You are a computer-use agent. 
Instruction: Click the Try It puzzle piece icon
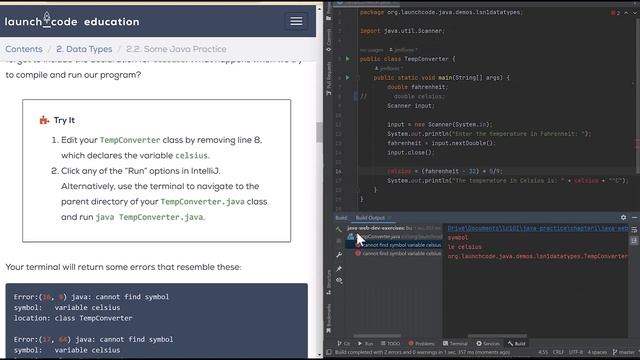click(44, 120)
